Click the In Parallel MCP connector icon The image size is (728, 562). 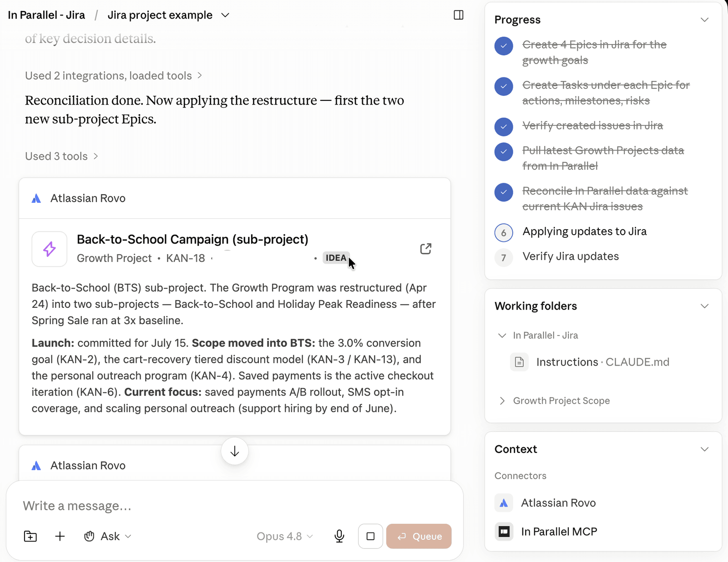click(x=504, y=532)
